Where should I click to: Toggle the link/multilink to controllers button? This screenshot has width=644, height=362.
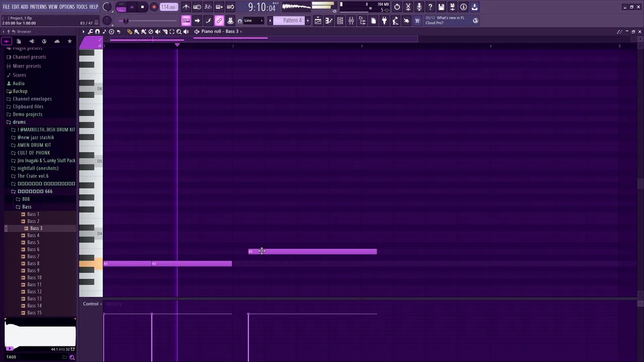219,21
